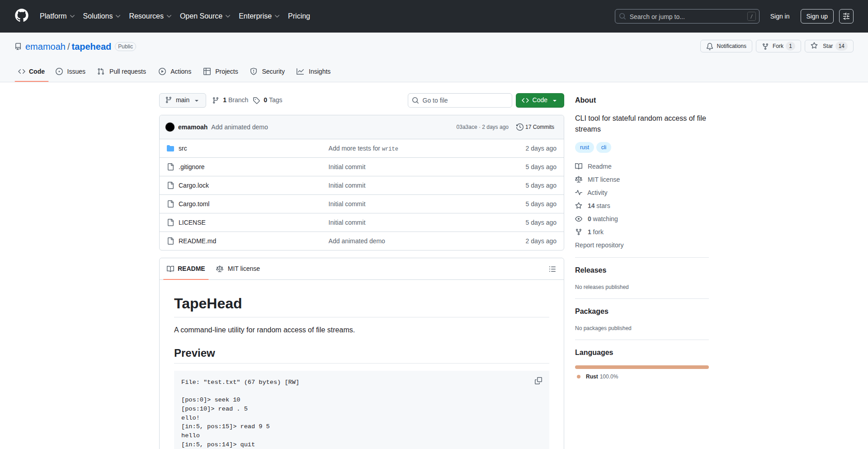868x449 pixels.
Task: Click the rust topic tag
Action: [x=584, y=147]
